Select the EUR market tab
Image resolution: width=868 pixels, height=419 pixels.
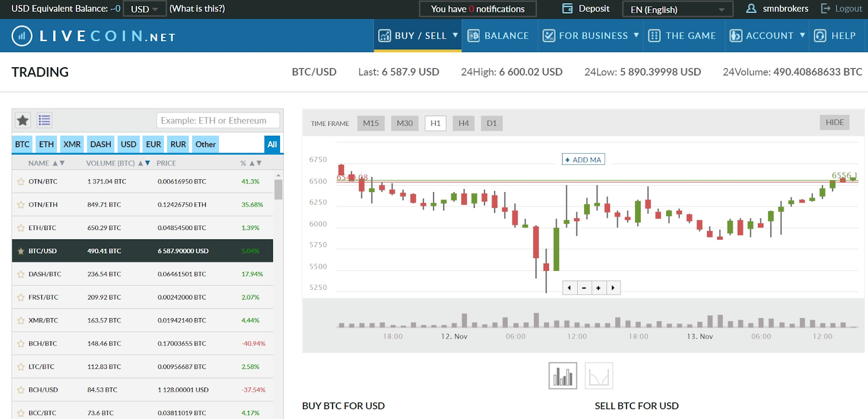tap(154, 144)
